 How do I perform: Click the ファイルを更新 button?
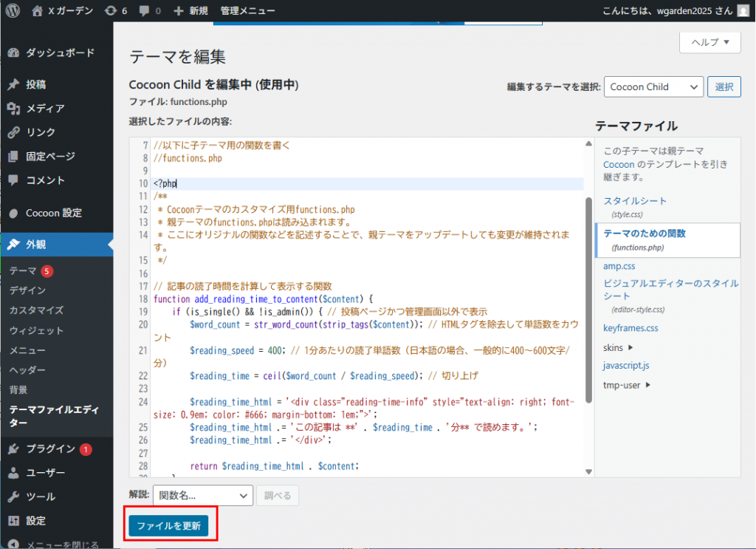(x=168, y=525)
